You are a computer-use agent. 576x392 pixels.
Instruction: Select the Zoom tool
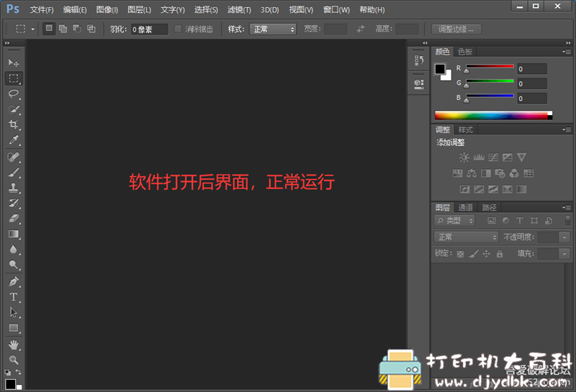pos(14,360)
